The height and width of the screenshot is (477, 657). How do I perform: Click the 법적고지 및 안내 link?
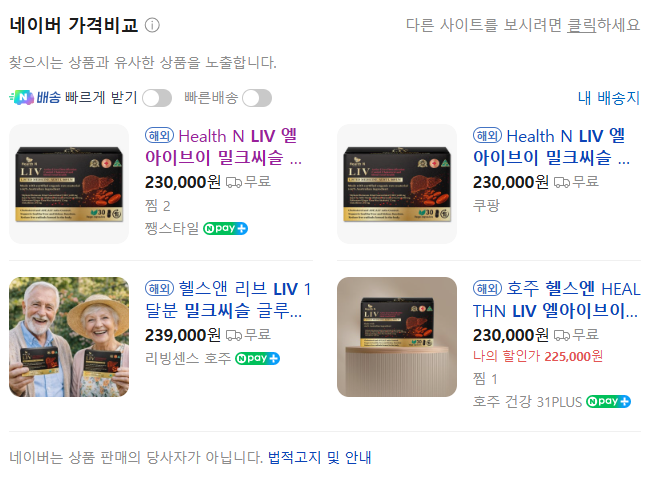tap(320, 457)
